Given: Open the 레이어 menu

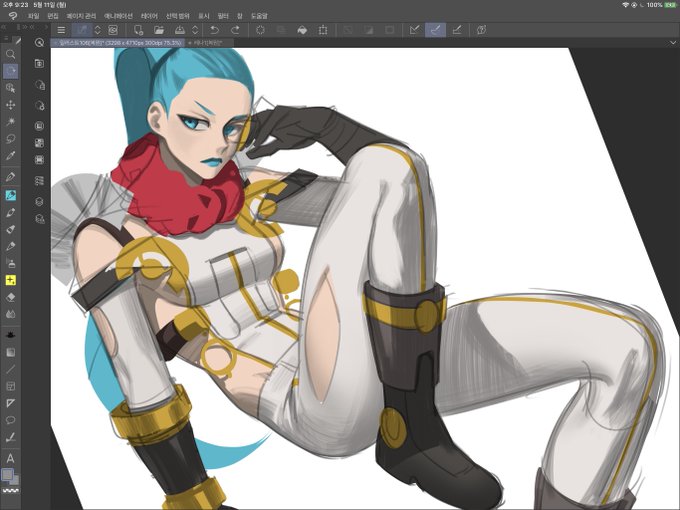Looking at the screenshot, I should 150,16.
